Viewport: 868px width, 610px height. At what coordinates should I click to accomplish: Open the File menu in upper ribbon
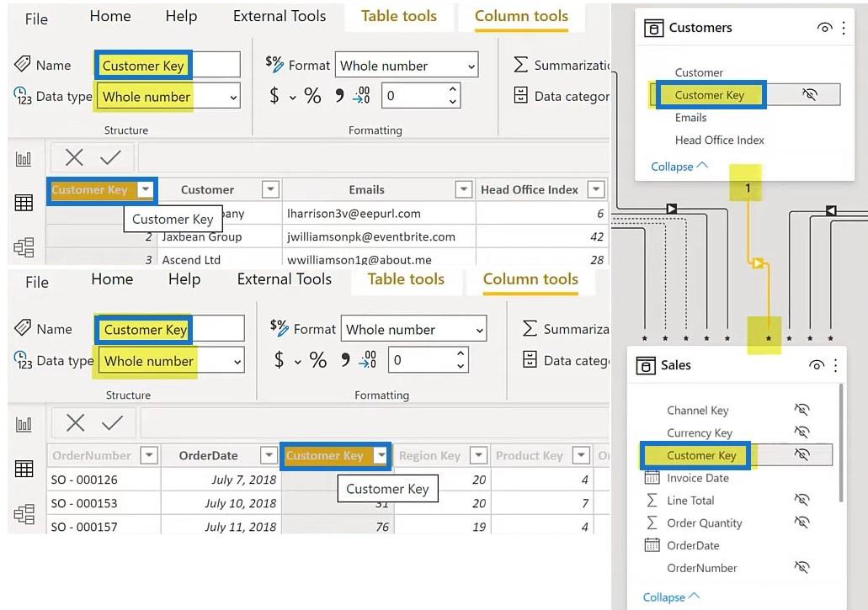point(36,19)
